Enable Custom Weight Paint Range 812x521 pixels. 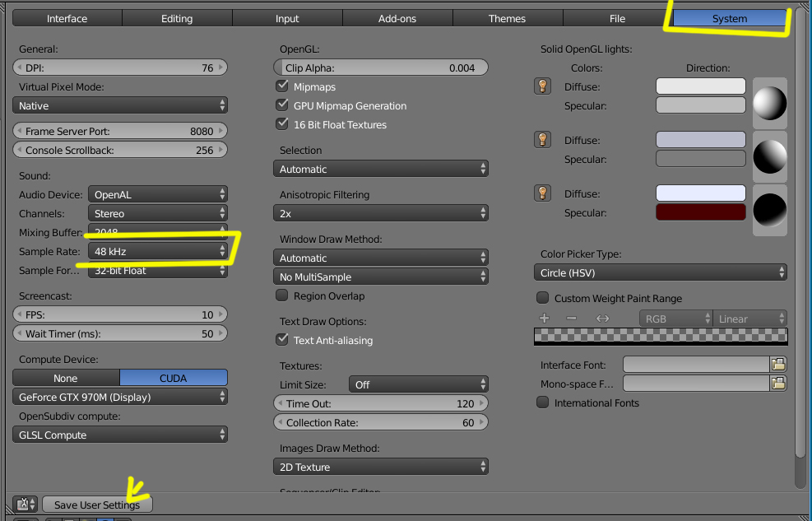tap(543, 298)
